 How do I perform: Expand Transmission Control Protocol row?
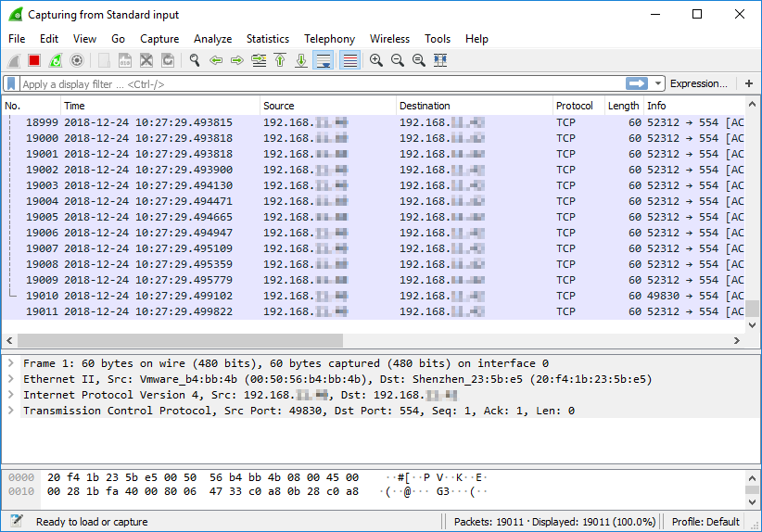click(11, 411)
